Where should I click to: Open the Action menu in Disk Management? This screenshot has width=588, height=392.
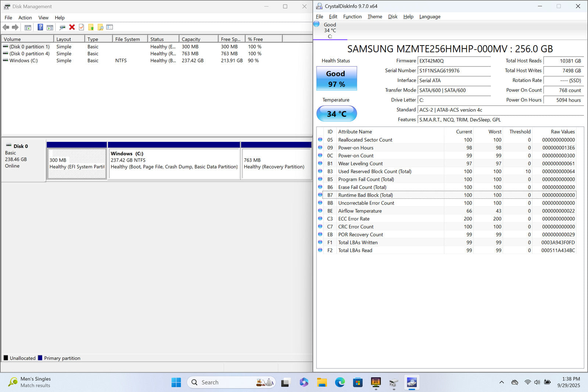25,18
